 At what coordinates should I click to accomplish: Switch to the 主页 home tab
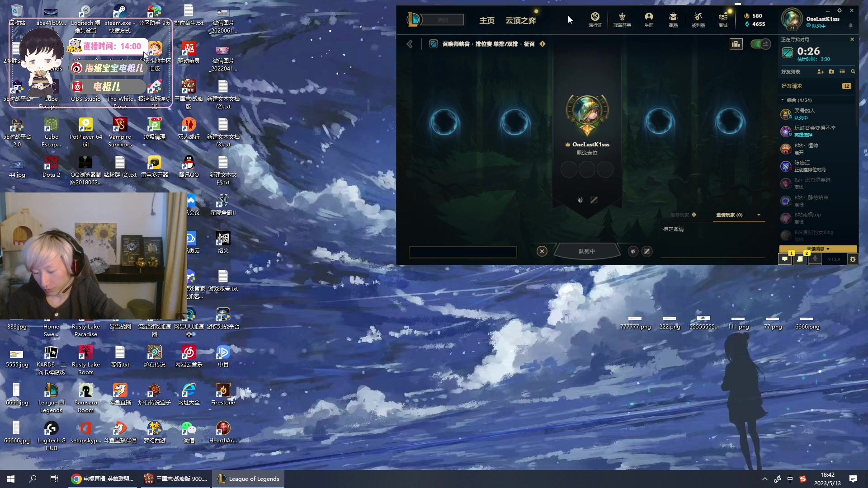tap(487, 20)
